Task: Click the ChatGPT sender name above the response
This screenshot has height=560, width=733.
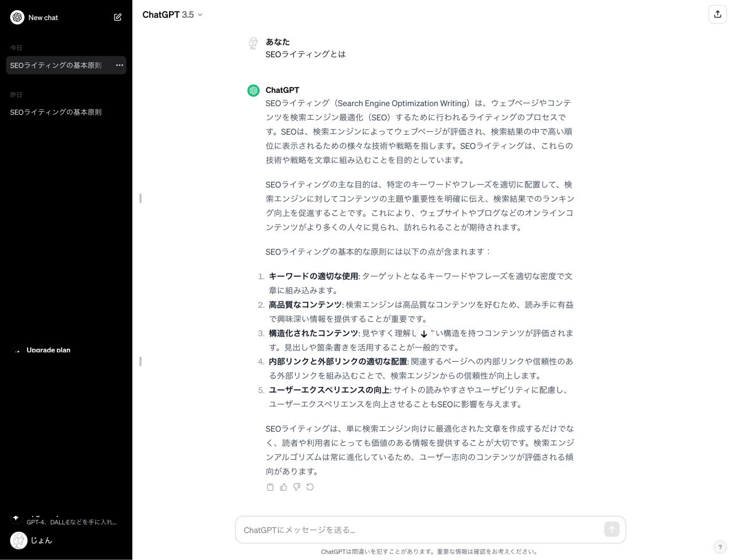Action: pos(283,90)
